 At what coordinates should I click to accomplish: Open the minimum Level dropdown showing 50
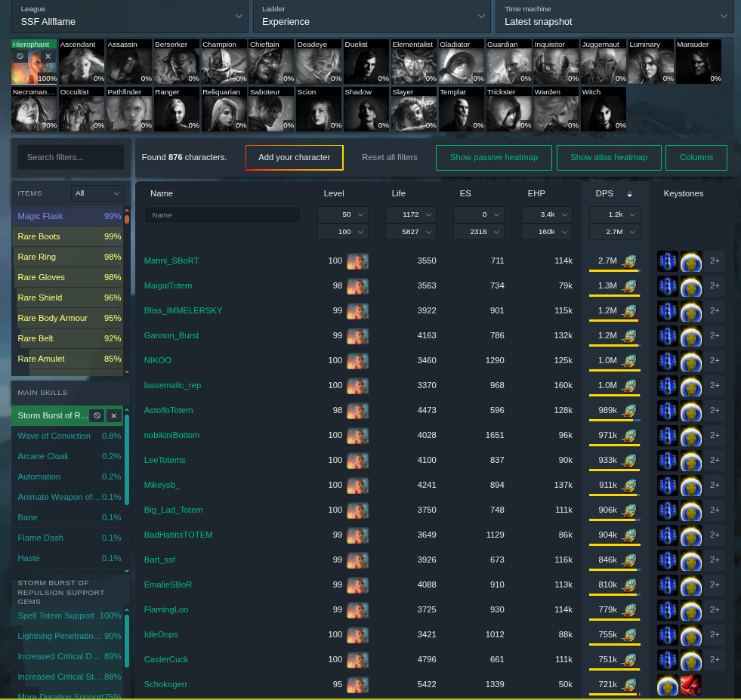pos(343,214)
